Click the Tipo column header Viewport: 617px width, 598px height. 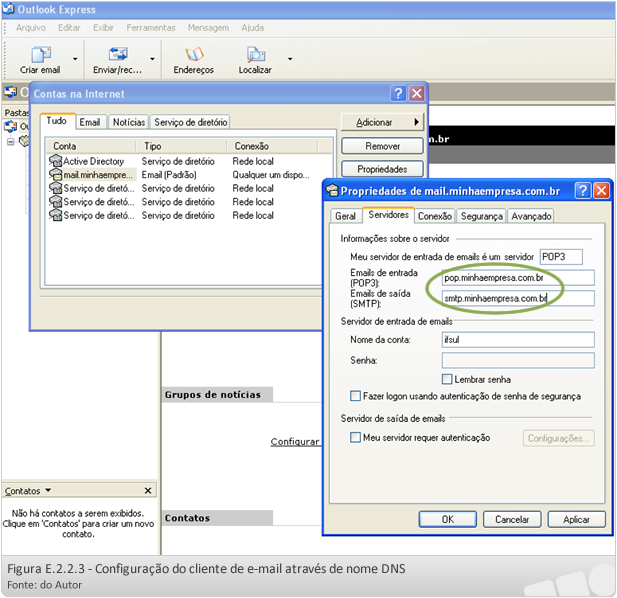(x=181, y=146)
